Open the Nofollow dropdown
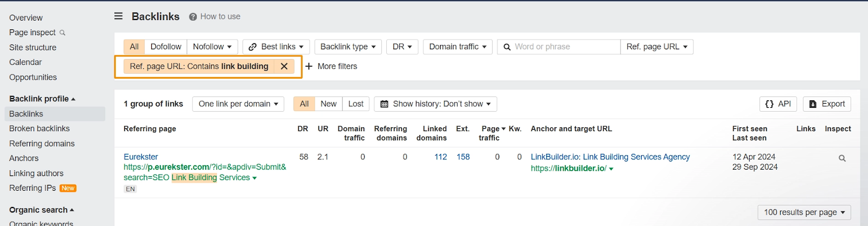The image size is (868, 226). coord(212,47)
